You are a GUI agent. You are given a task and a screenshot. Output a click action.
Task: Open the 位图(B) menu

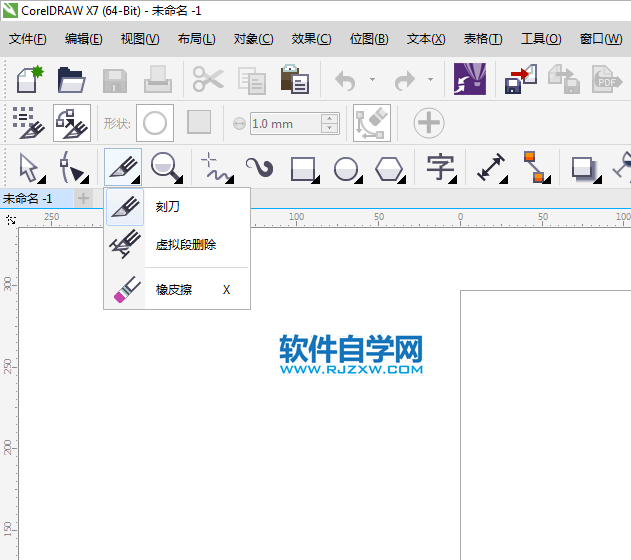point(369,39)
